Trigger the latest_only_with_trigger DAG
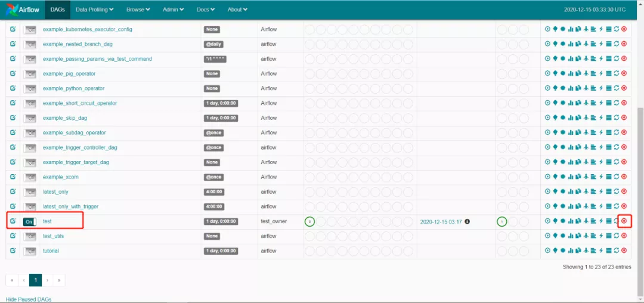This screenshot has width=644, height=303. [547, 206]
